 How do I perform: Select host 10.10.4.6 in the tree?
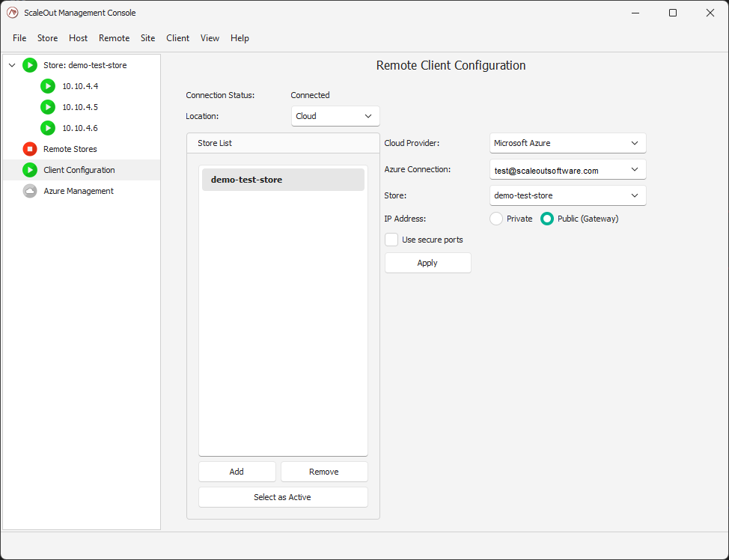(x=80, y=128)
